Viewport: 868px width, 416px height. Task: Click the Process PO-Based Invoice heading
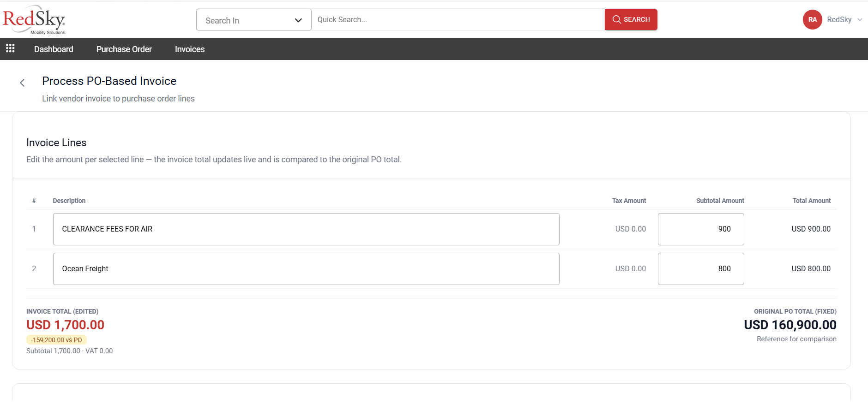[109, 81]
